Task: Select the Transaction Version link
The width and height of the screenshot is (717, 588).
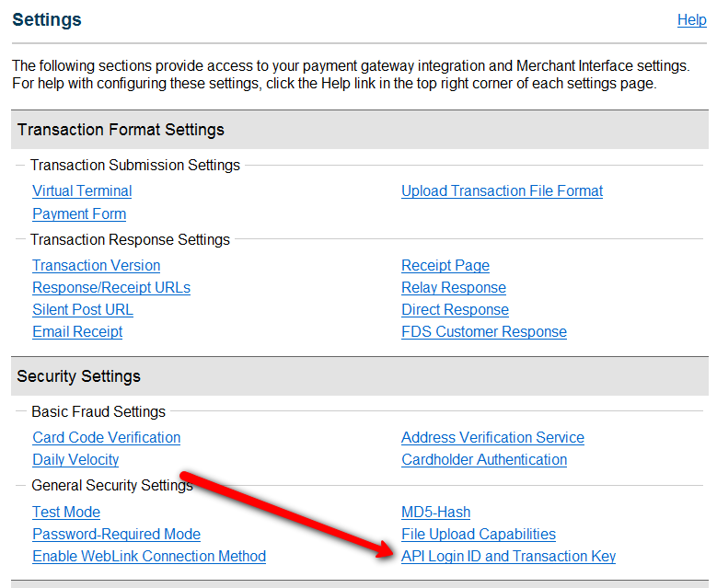Action: (x=96, y=266)
